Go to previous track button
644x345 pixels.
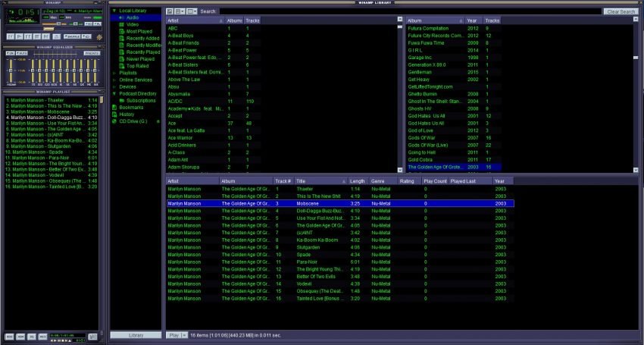[9, 36]
